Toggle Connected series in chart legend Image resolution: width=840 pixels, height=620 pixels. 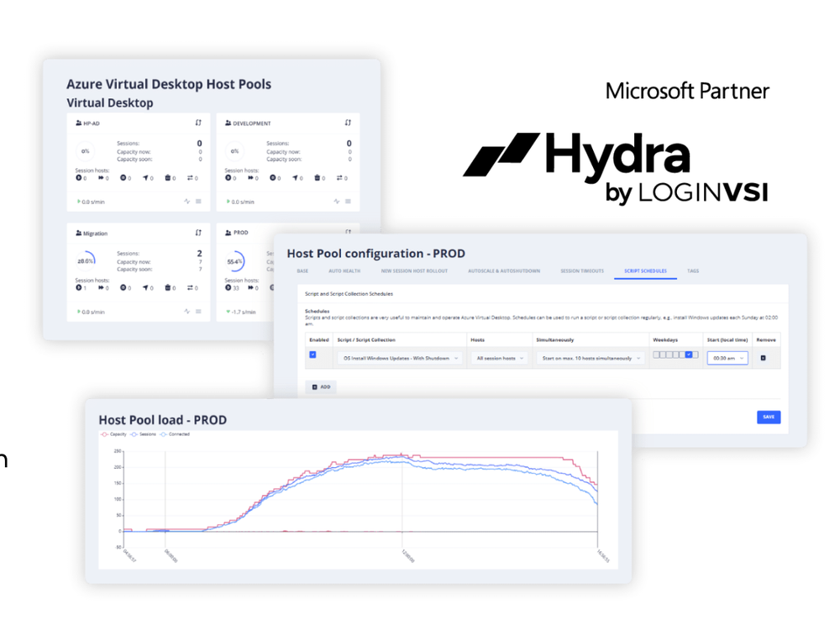[175, 434]
